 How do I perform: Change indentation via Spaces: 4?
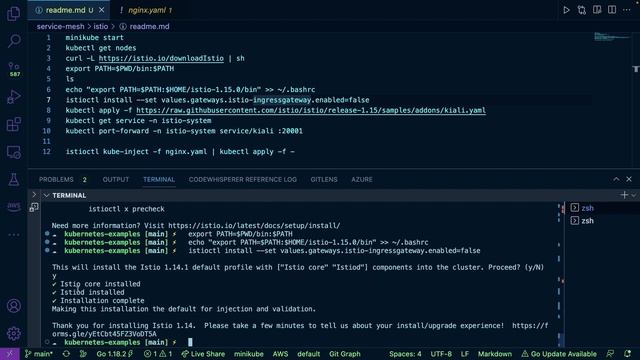click(x=405, y=354)
